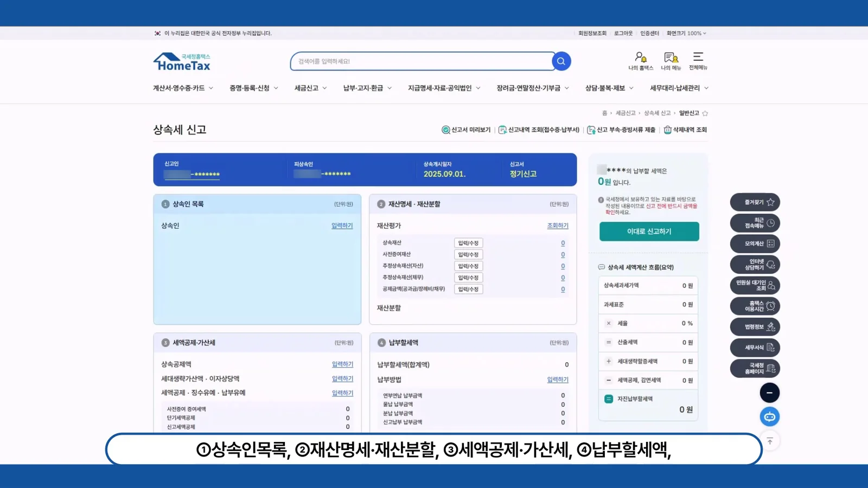Expand 증명·등록·신청 menu
The image size is (868, 488).
[x=253, y=88]
